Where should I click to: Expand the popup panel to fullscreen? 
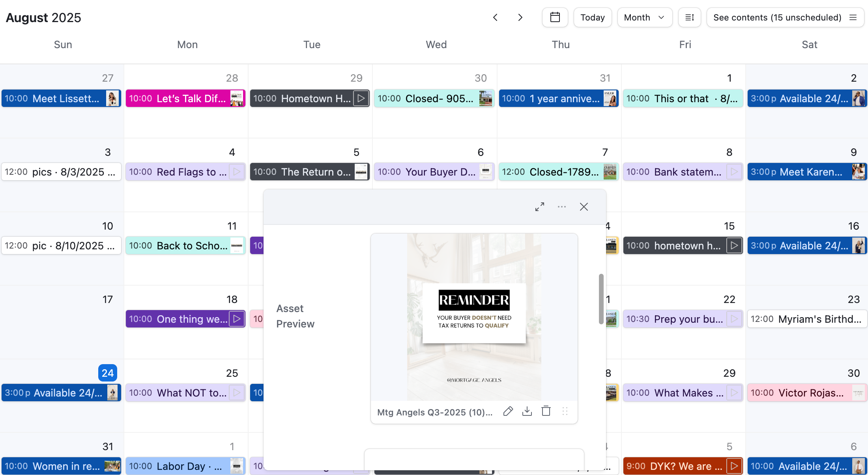coord(540,207)
